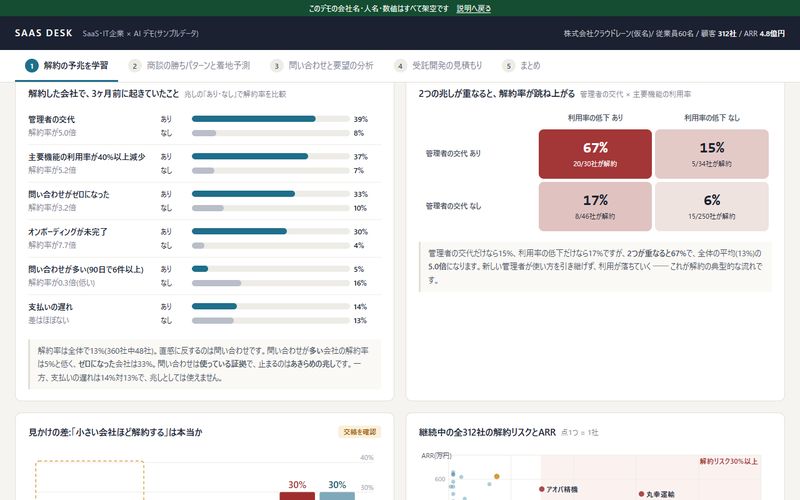
Task: Click the 14% bar for 支払いの遅れ
Action: pos(214,307)
